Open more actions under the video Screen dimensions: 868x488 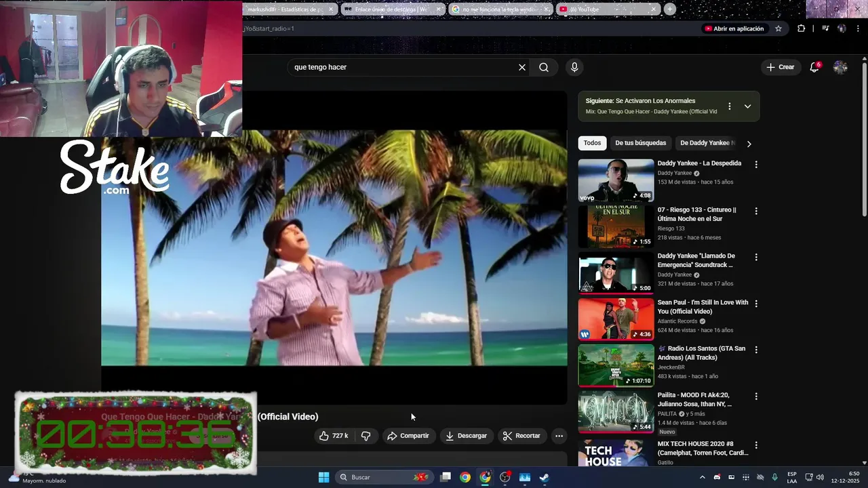pyautogui.click(x=559, y=436)
